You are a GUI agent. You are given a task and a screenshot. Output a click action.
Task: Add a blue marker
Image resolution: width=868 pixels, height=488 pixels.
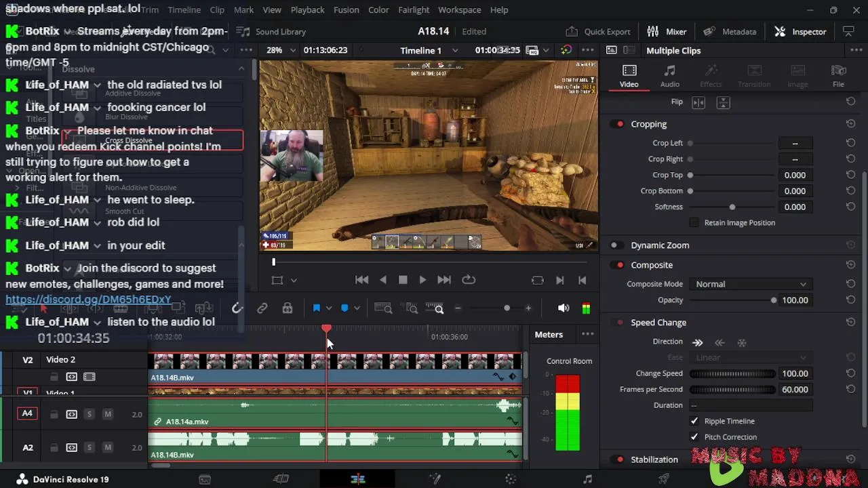click(344, 308)
